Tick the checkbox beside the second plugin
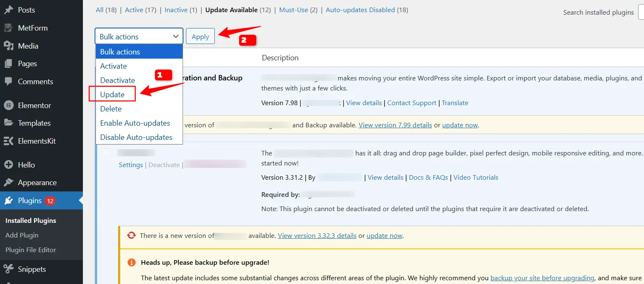Image resolution: width=644 pixels, height=284 pixels. click(x=107, y=153)
